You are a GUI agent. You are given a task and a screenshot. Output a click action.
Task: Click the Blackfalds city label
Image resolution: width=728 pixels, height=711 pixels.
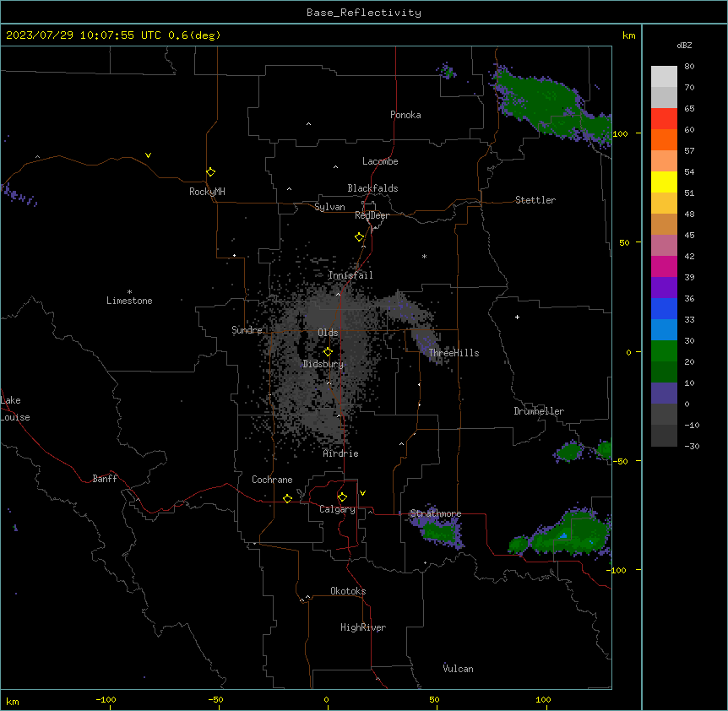pyautogui.click(x=372, y=188)
